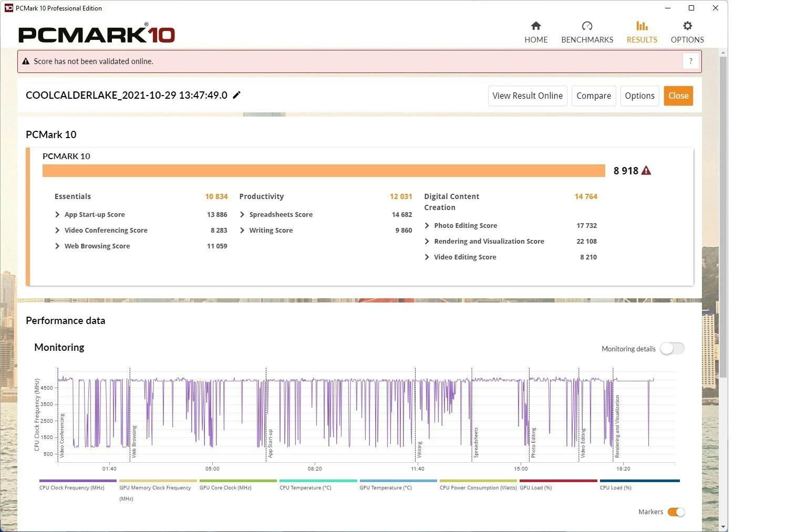Screen dimensions: 807x532
Task: Click the View Result Online button
Action: [527, 96]
